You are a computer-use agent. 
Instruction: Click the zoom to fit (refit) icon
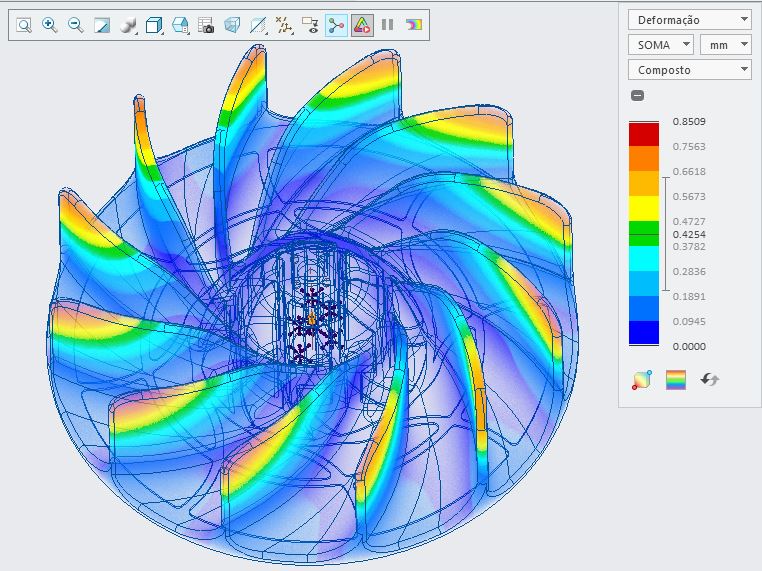23,25
